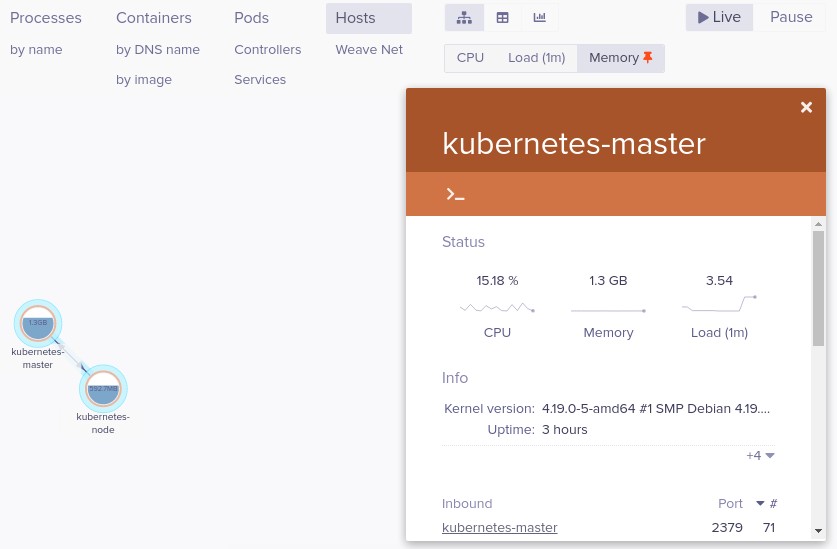Select the kubernetes-master node circle
The image size is (837, 549).
click(38, 323)
